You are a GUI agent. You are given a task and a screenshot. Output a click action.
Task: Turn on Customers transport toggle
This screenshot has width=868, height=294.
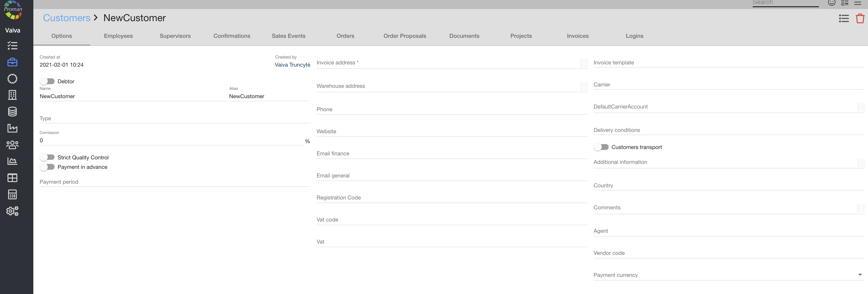(x=601, y=147)
